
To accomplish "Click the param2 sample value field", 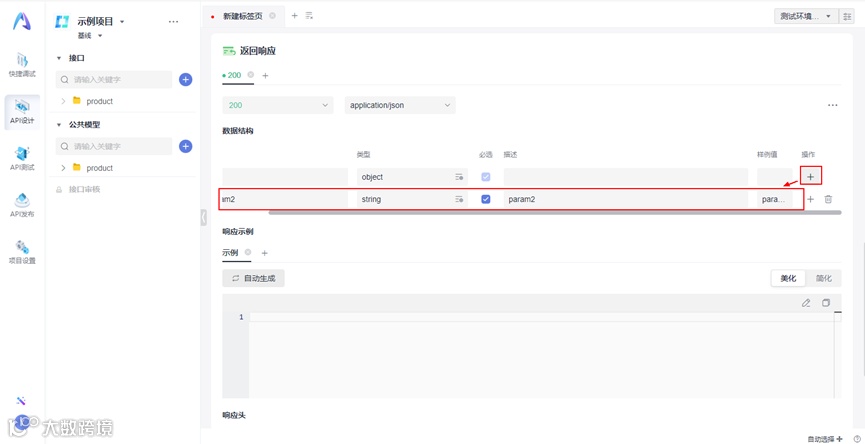I will click(x=775, y=199).
